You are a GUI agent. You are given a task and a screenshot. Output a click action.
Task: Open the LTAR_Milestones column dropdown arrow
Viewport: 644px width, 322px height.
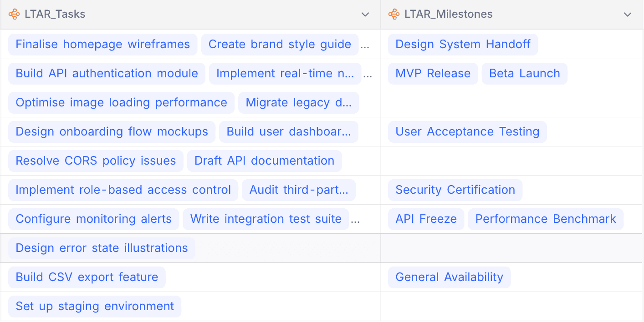[628, 15]
